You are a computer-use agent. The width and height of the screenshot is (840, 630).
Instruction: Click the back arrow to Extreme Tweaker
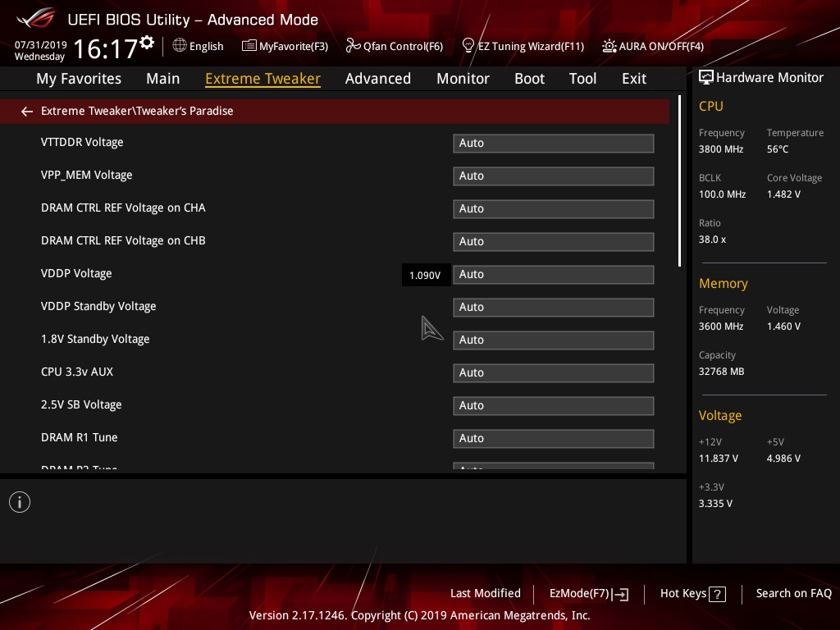(x=27, y=112)
